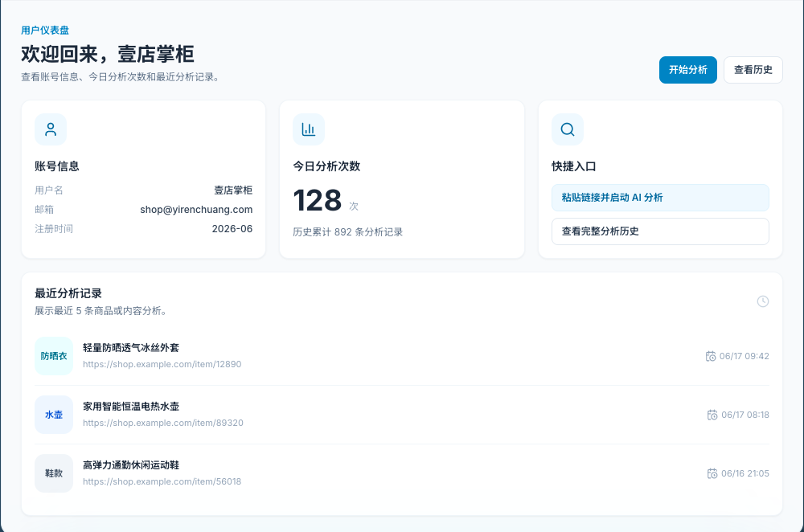The image size is (804, 532).
Task: Click the bar chart icon above 今日分析次数
Action: point(309,129)
